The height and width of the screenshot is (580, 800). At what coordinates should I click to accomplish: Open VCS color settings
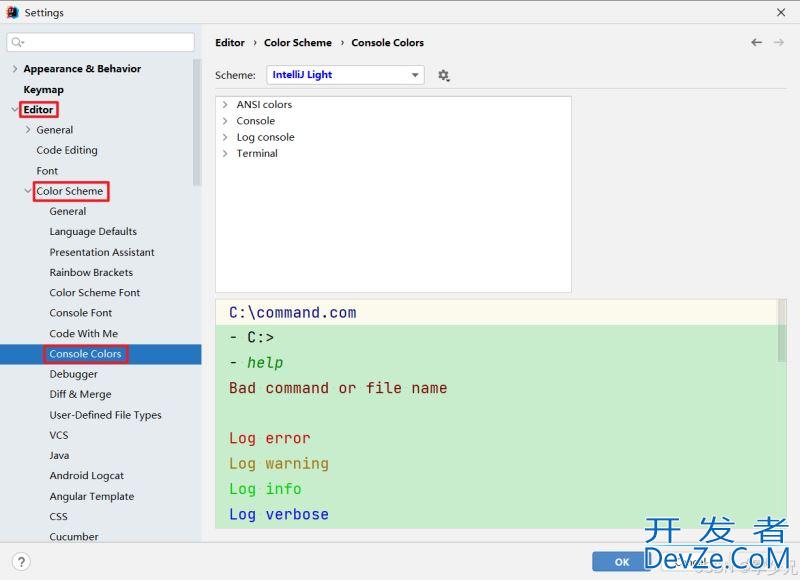[59, 435]
